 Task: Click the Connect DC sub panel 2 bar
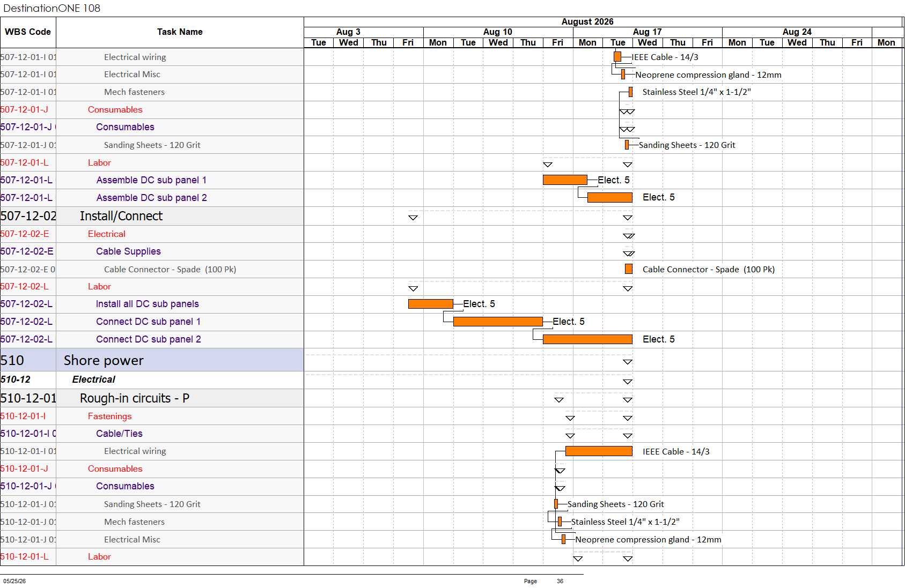(x=587, y=339)
